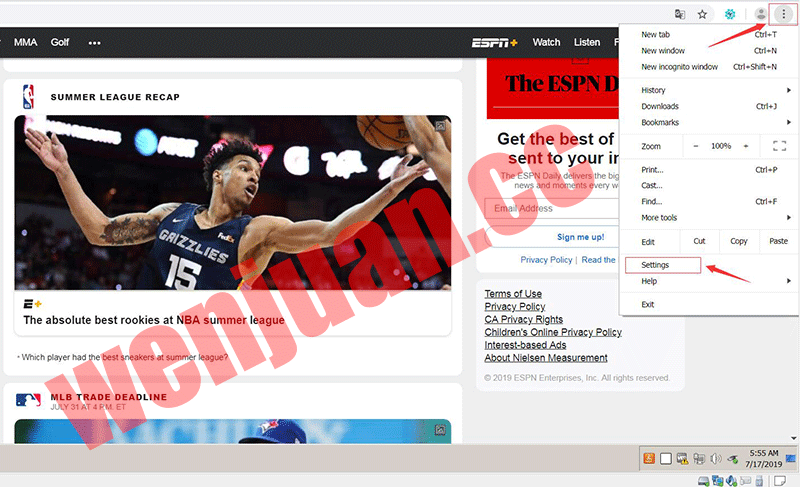Click the translate page icon

680,15
